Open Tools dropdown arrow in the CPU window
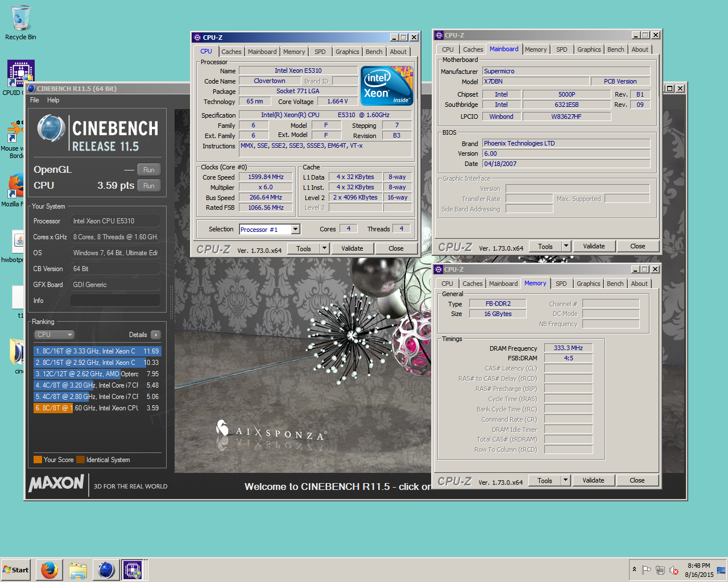 tap(324, 248)
